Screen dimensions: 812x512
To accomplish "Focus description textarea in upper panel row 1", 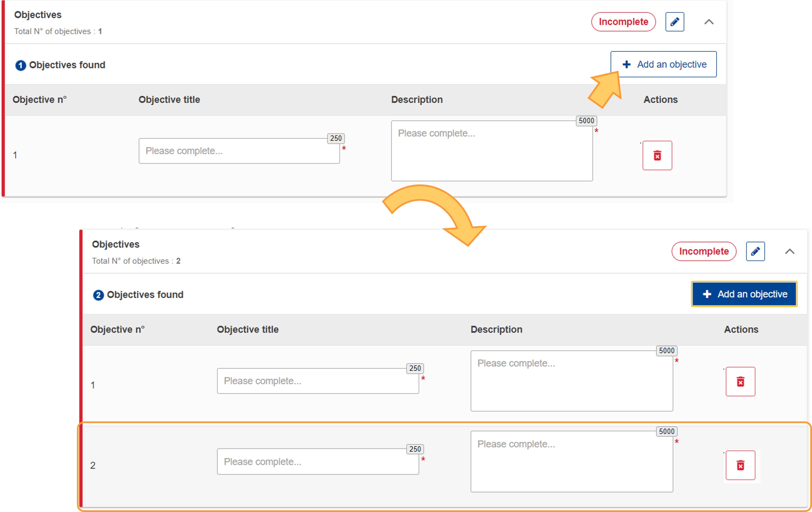I will (x=492, y=151).
